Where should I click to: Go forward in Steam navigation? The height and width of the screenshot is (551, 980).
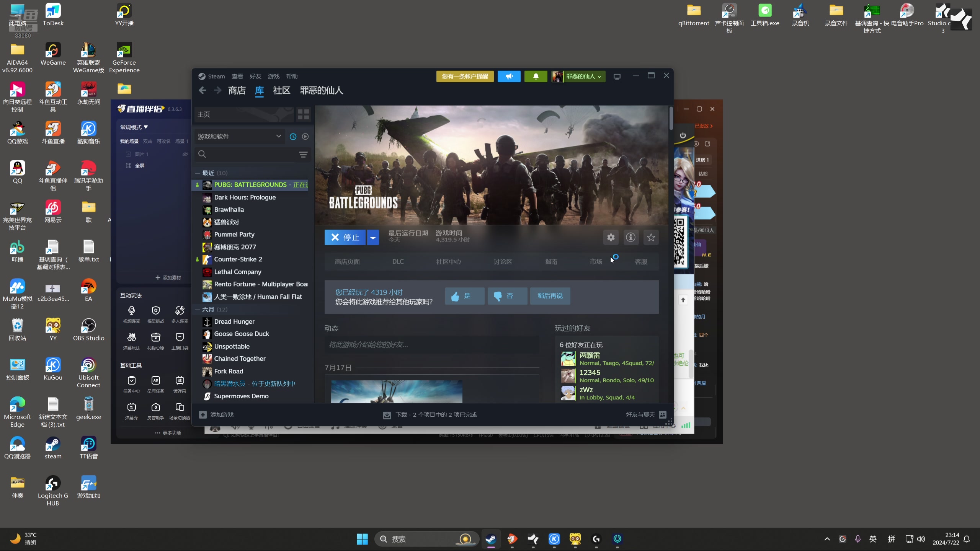click(x=217, y=90)
